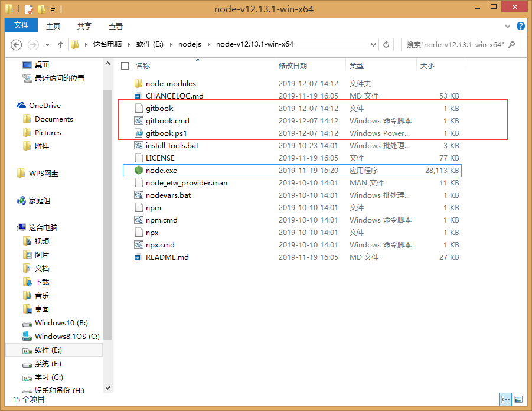Switch to the 共享 ribbon tab
Viewport: 532px width, 411px height.
(84, 26)
